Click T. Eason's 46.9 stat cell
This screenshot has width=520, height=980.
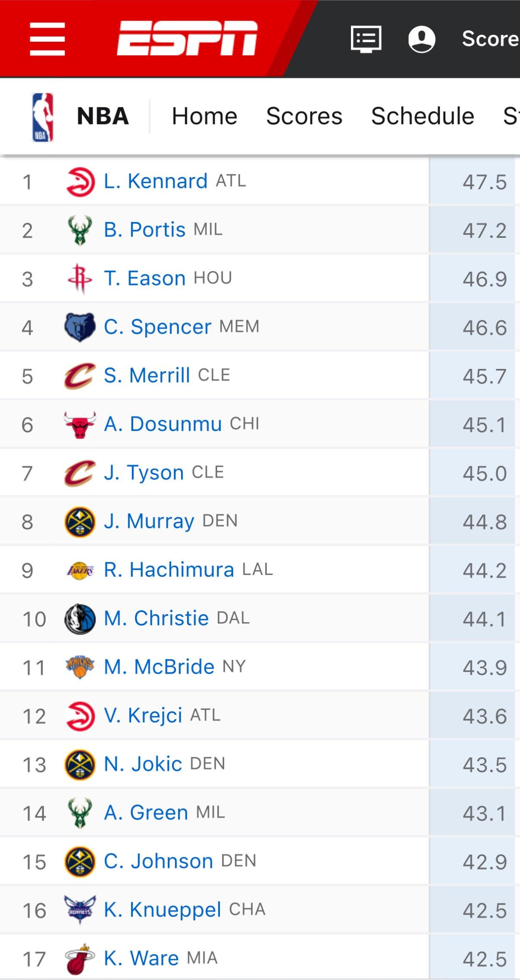[484, 279]
